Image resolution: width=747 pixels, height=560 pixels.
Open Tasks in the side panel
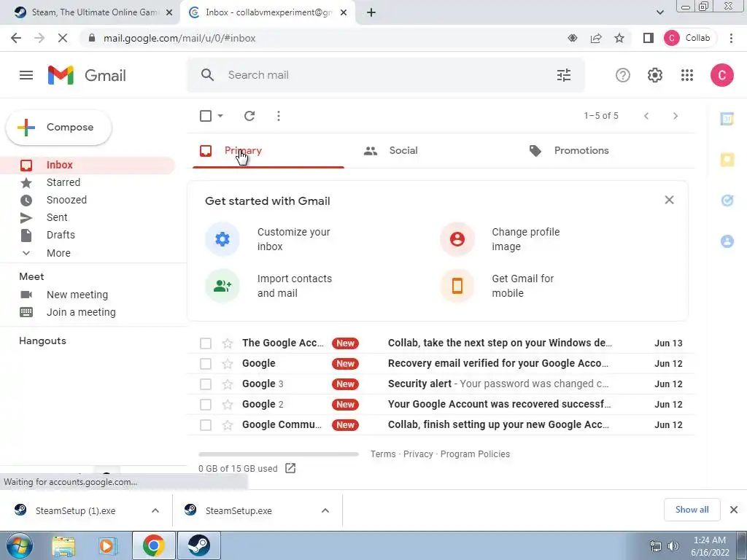coord(727,201)
